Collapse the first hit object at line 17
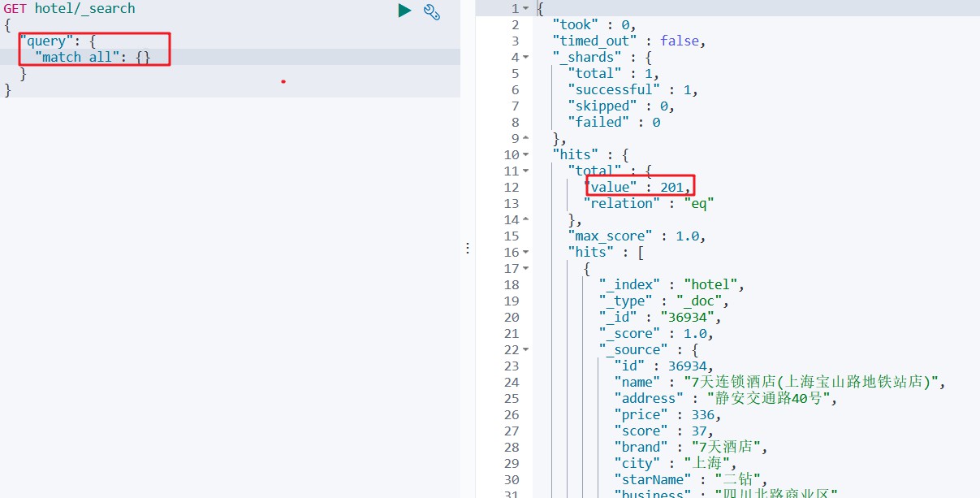This screenshot has width=980, height=498. pyautogui.click(x=526, y=268)
